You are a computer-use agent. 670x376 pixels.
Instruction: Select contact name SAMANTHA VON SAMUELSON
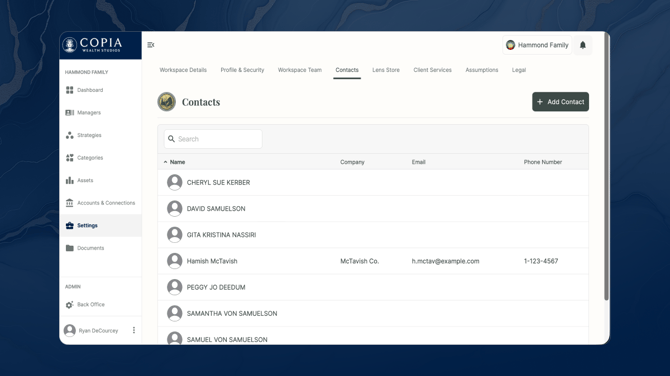(x=232, y=314)
